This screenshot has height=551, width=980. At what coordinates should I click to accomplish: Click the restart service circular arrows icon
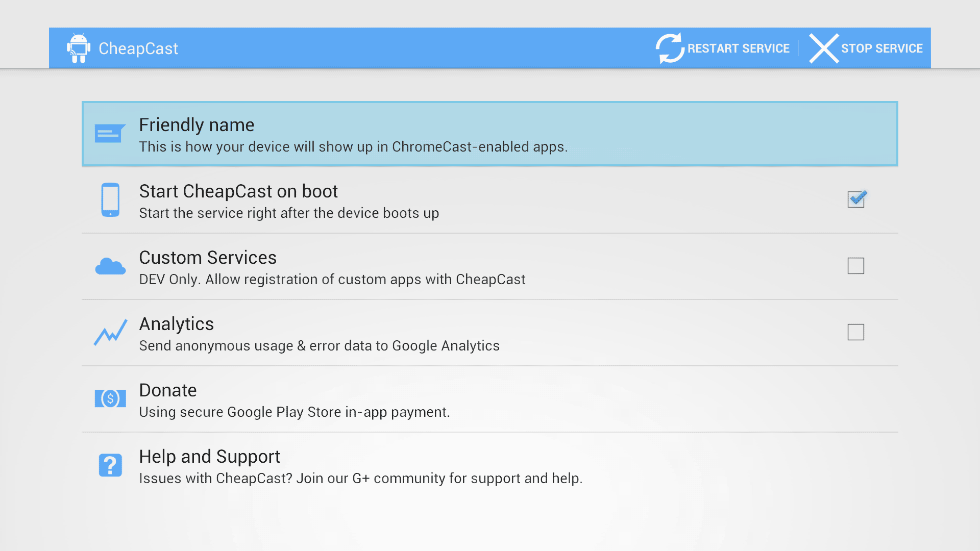click(670, 48)
